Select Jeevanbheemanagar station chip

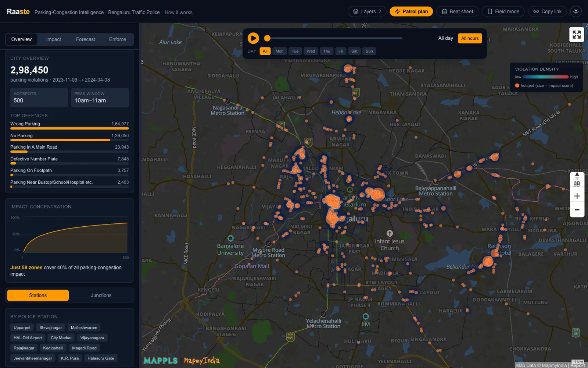(33, 358)
